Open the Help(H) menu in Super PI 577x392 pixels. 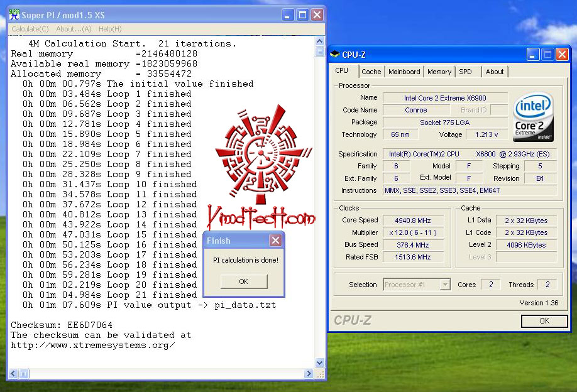109,29
